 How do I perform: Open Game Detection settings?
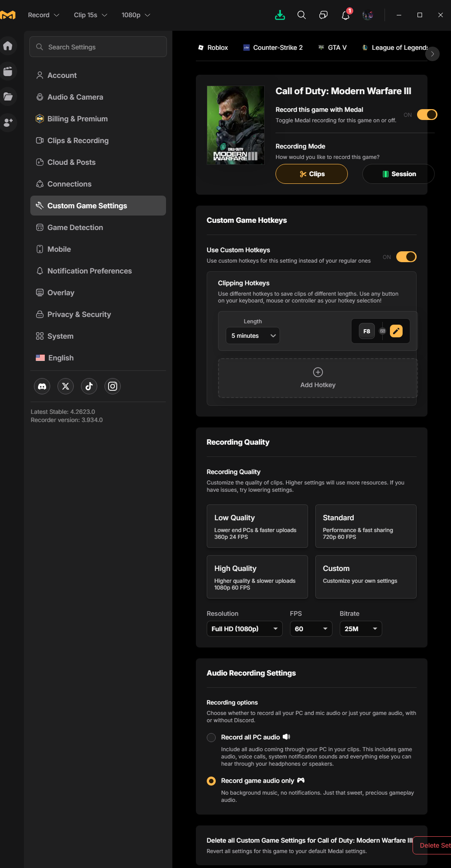coord(98,227)
